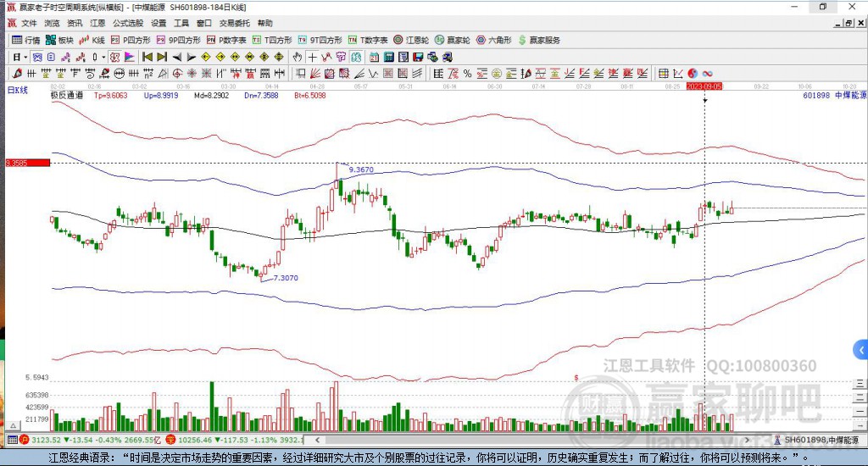Click the status bar keyboard grid icon

click(12, 440)
